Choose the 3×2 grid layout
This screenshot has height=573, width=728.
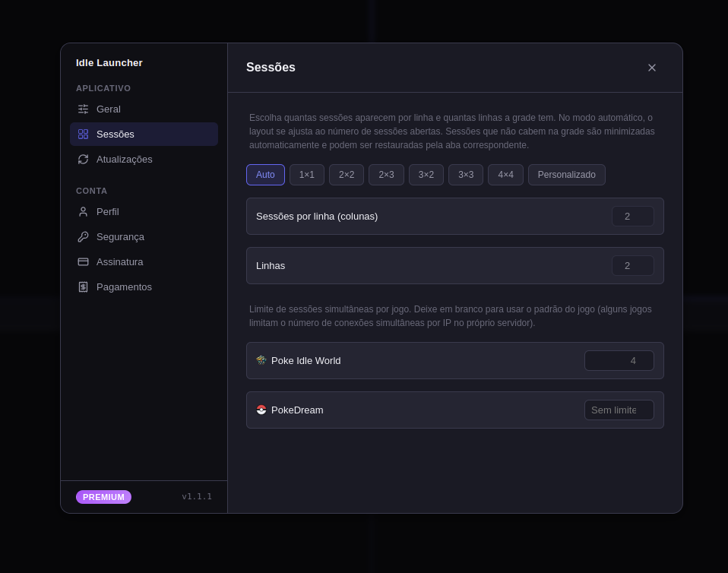coord(426,175)
